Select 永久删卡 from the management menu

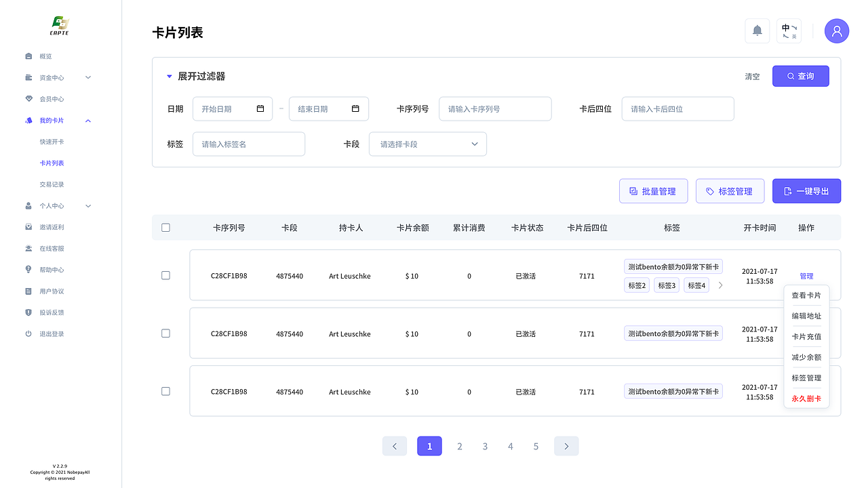[806, 398]
